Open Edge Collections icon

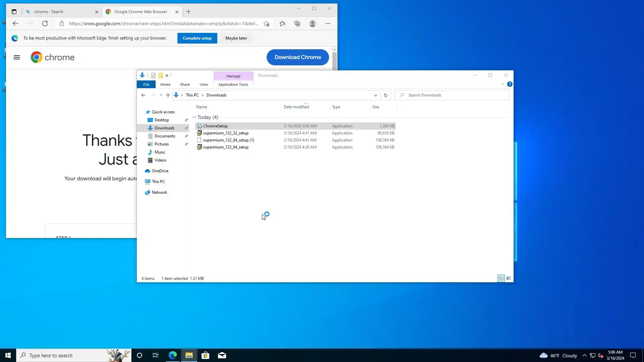coord(297,23)
